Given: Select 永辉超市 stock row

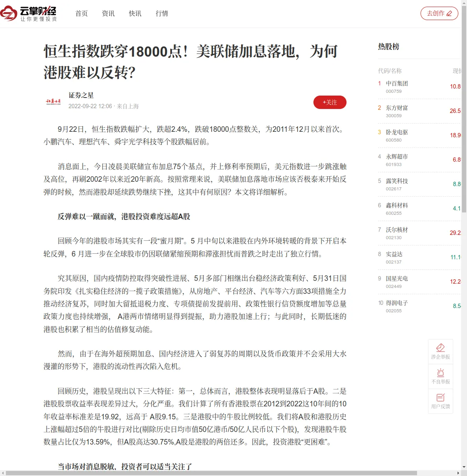Looking at the screenshot, I should pyautogui.click(x=419, y=160).
